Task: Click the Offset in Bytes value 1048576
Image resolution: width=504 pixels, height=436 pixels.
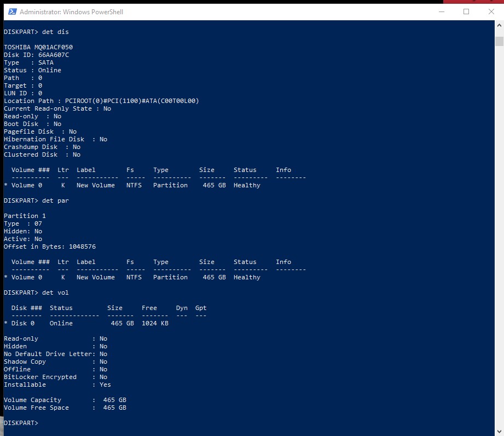Action: 82,246
